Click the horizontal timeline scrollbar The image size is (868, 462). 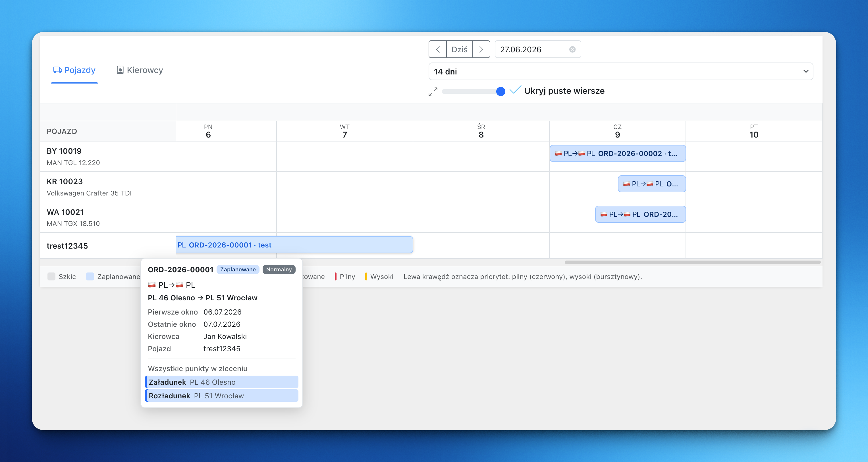click(x=692, y=262)
